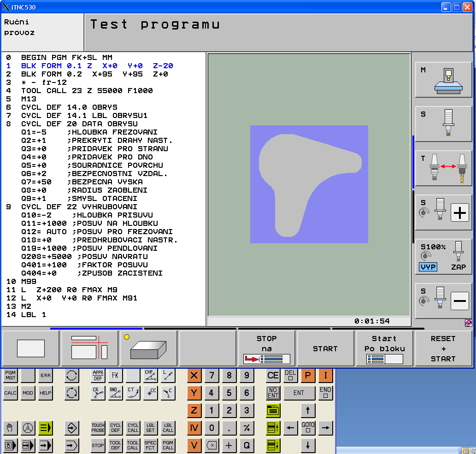Click the CR circular radius key
The image size is (476, 454).
[x=98, y=393]
